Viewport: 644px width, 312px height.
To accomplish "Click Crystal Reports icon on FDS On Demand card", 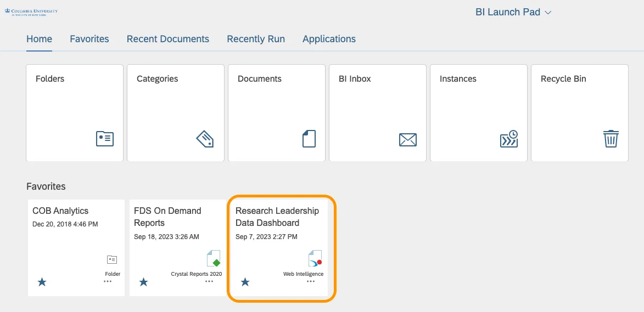I will 214,258.
